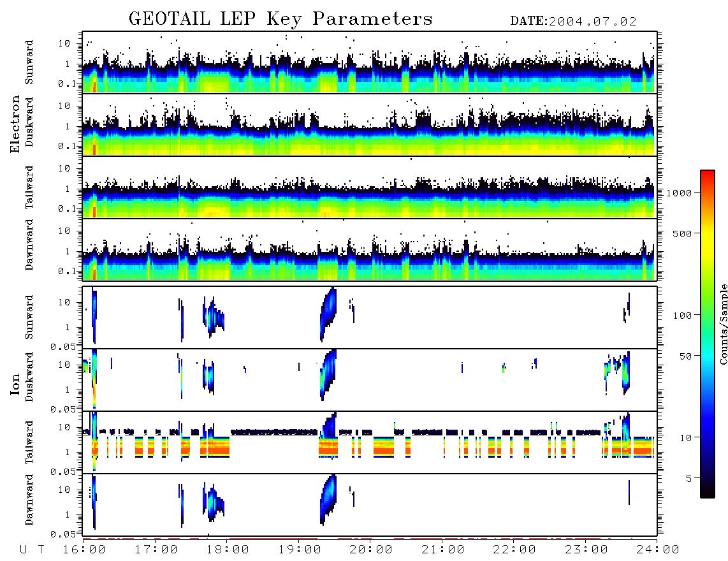Click the 5 colorbar tick label
Viewport: 728px width, 561px height.
689,478
